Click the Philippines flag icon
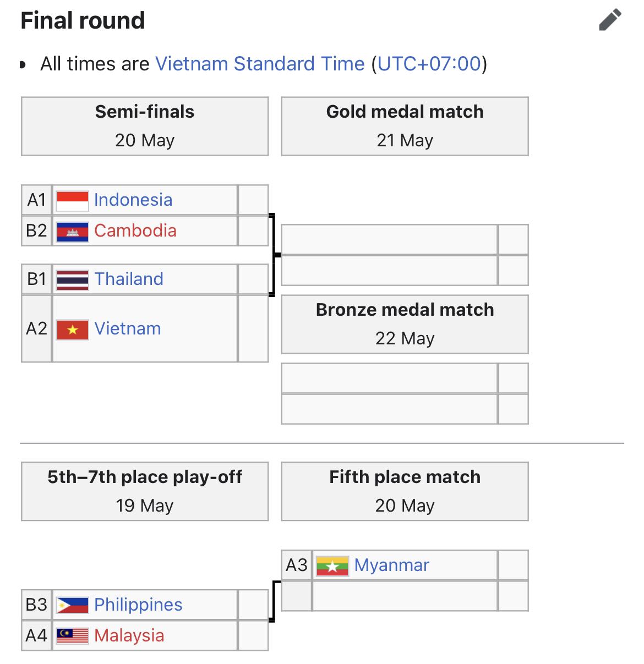 click(72, 605)
